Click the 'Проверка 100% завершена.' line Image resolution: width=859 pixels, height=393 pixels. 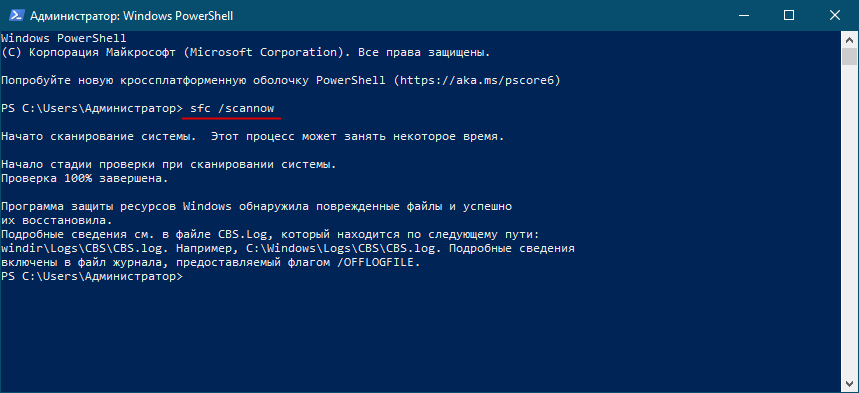(85, 178)
